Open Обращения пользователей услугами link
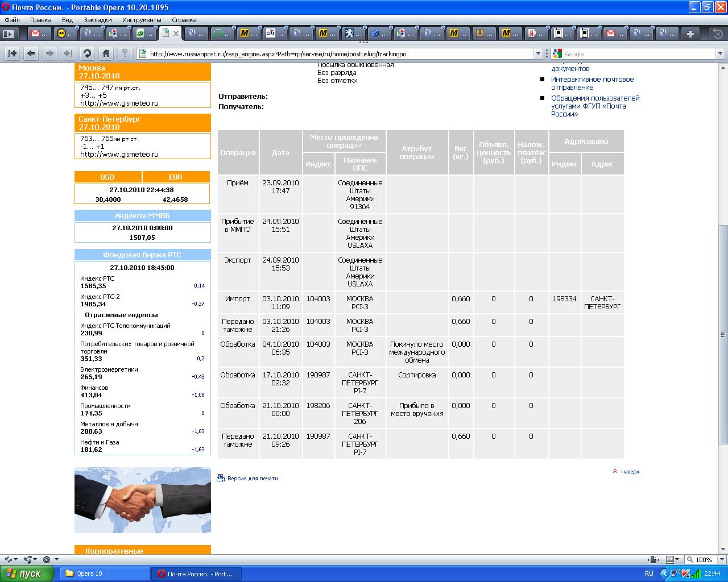 (x=595, y=106)
